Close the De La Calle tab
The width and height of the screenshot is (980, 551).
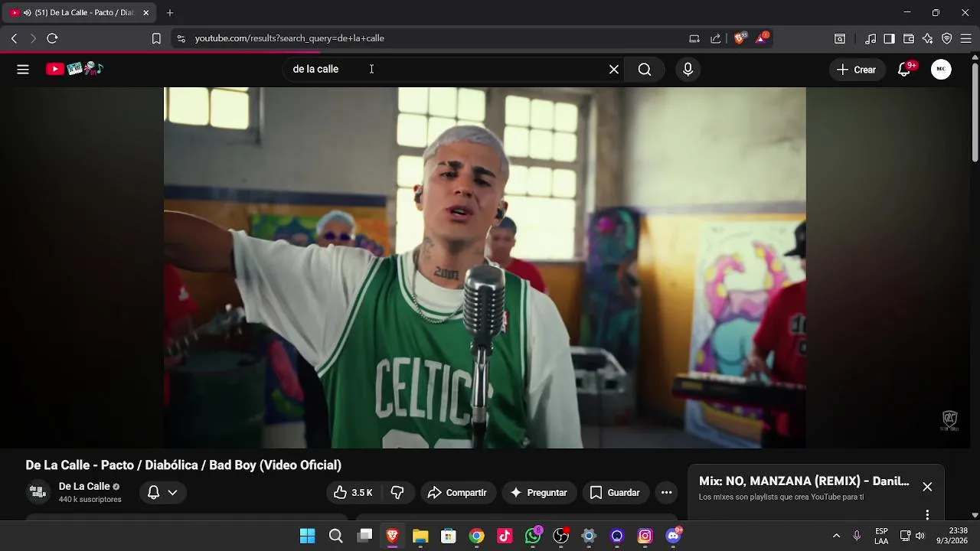145,12
